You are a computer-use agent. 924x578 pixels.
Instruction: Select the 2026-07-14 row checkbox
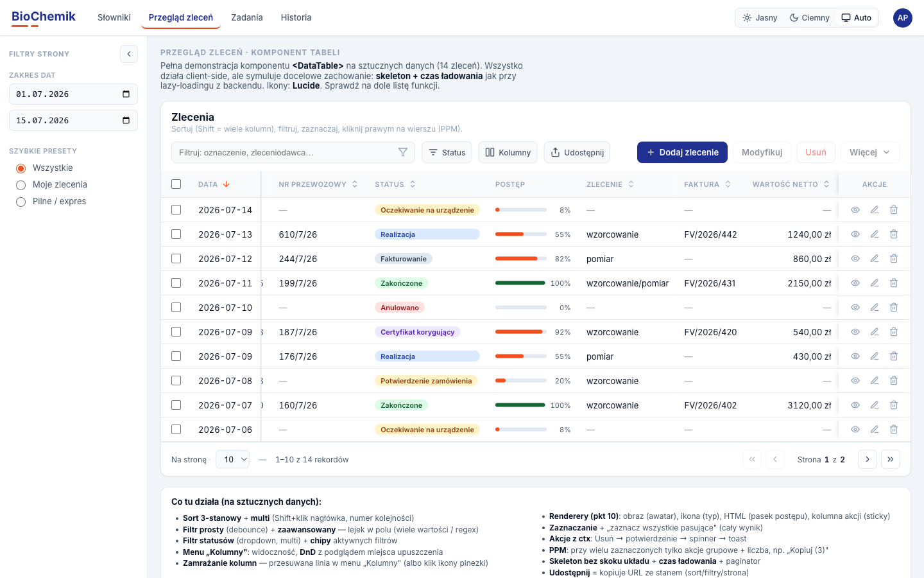coord(176,210)
